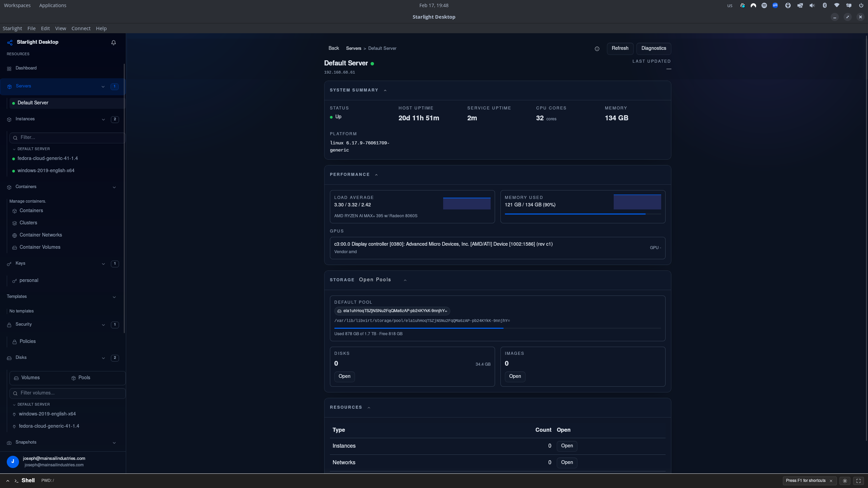Open windows-2019-english-x64 instance
This screenshot has height=488, width=868.
[46, 171]
